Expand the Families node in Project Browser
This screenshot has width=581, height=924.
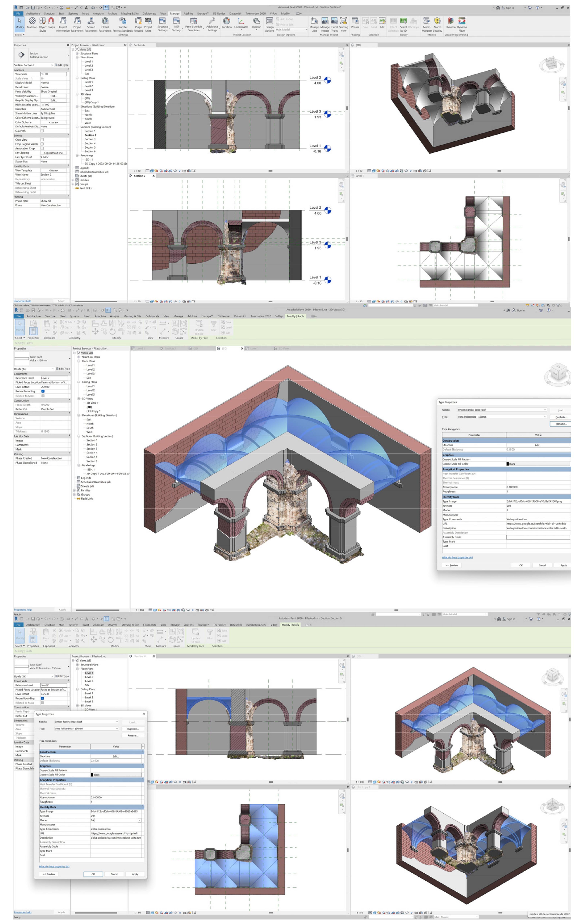pyautogui.click(x=73, y=180)
